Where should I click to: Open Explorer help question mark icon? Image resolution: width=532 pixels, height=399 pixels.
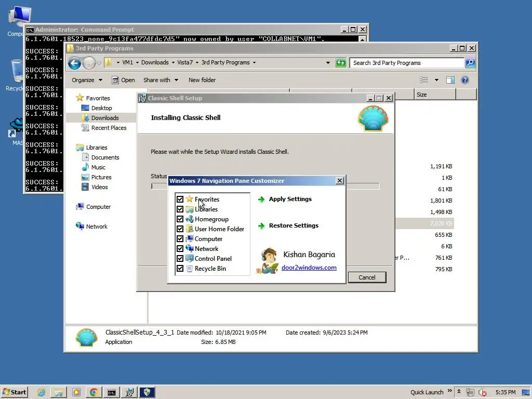coord(465,80)
